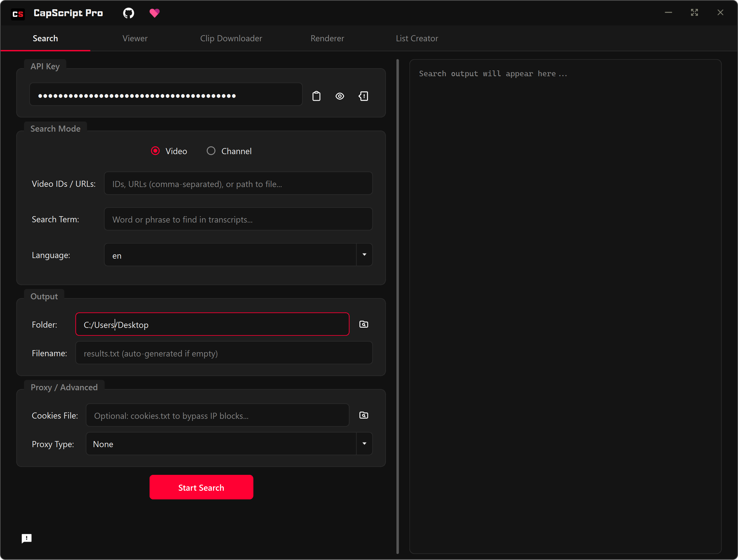The height and width of the screenshot is (560, 738).
Task: Toggle fullscreen mode
Action: pos(694,13)
